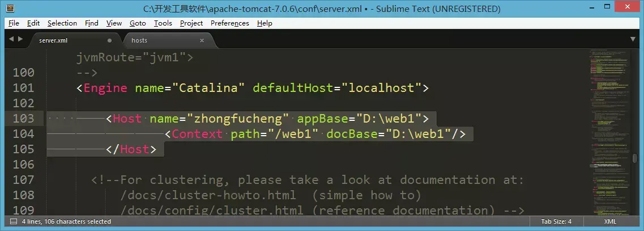Click the Context tag on line 104
644x231 pixels.
[x=198, y=134]
